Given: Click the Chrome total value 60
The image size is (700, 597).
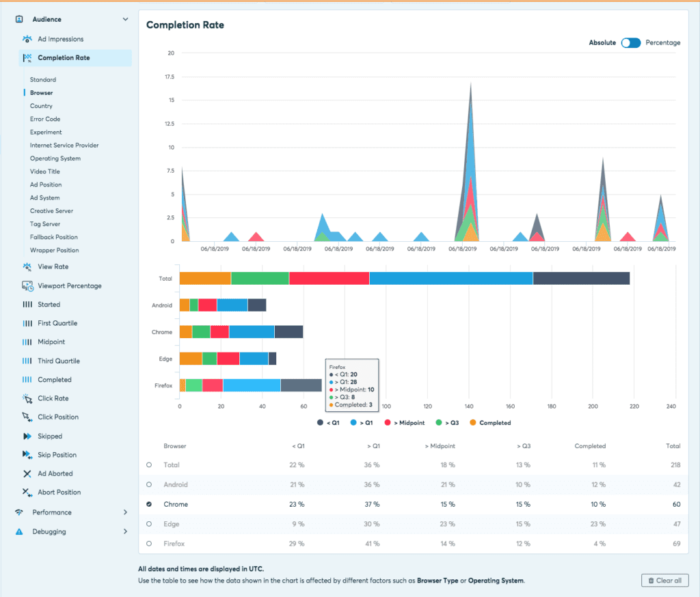Looking at the screenshot, I should 677,504.
